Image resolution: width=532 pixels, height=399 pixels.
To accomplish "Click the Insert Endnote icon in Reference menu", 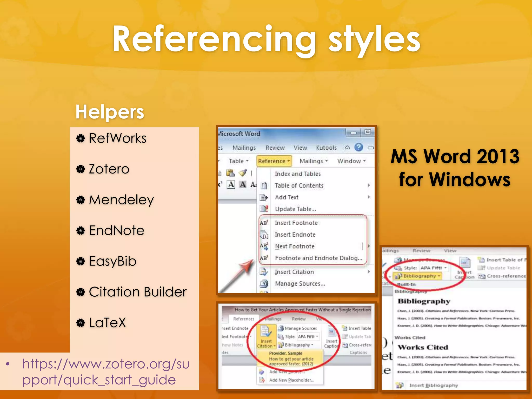I will click(264, 235).
